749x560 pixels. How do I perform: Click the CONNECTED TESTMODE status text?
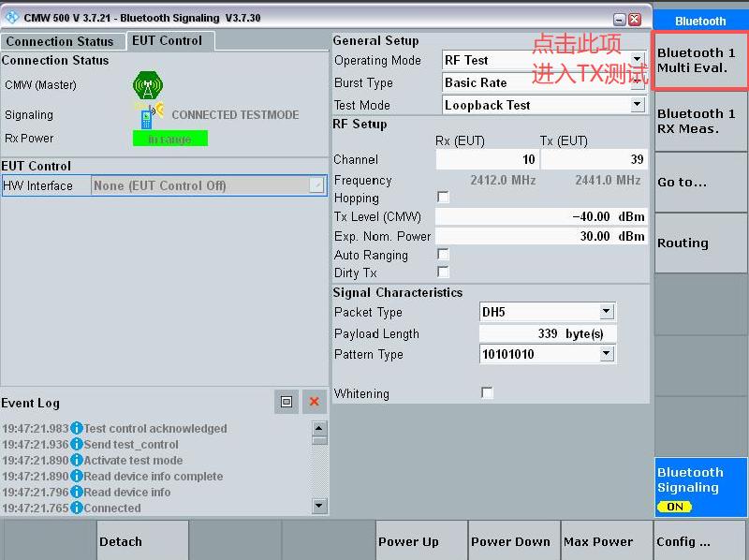(235, 114)
